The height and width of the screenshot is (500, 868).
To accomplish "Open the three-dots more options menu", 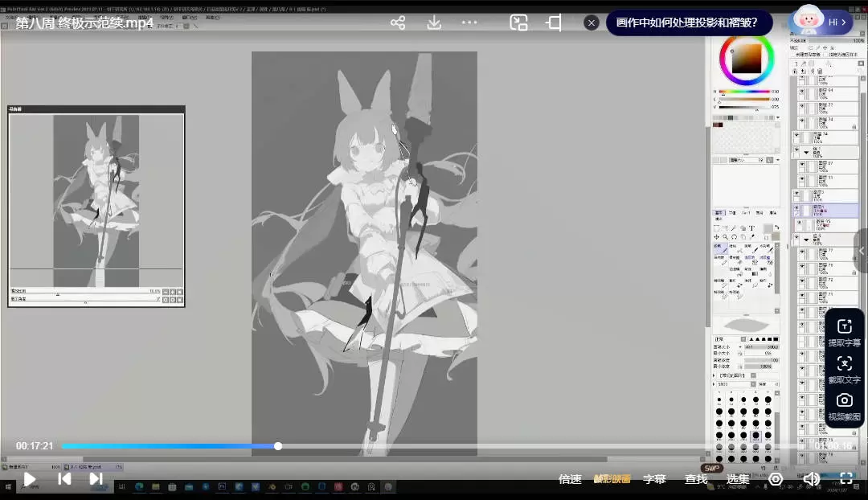I will 470,23.
